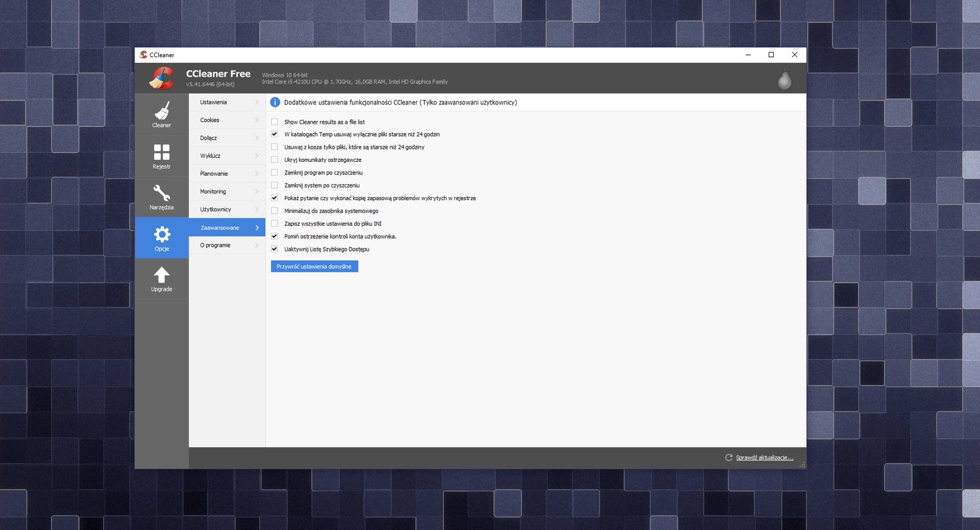Expand the Dołącz row chevron

pyautogui.click(x=256, y=138)
